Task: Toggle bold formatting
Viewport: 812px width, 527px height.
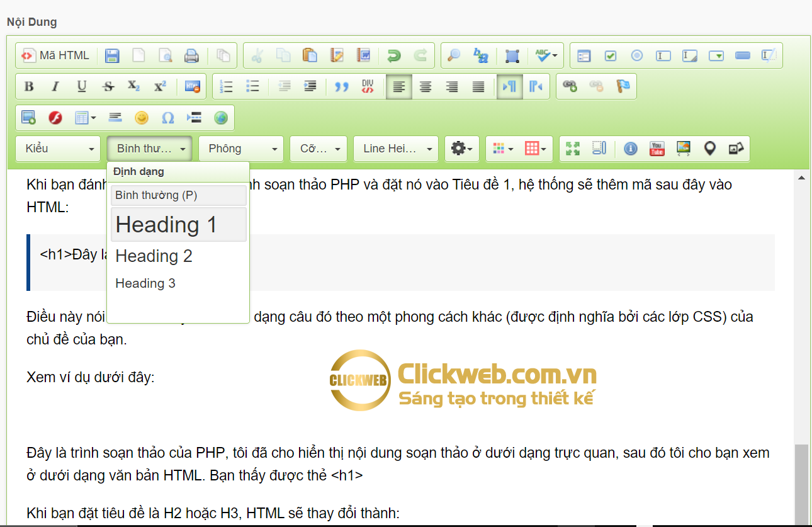Action: click(x=28, y=87)
